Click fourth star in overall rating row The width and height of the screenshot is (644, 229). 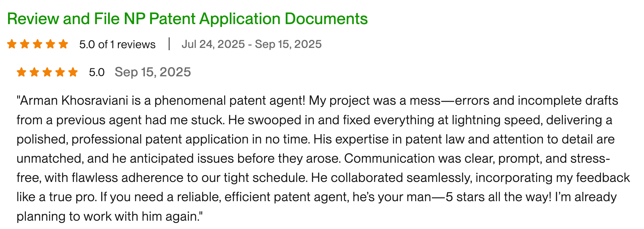[x=50, y=44]
